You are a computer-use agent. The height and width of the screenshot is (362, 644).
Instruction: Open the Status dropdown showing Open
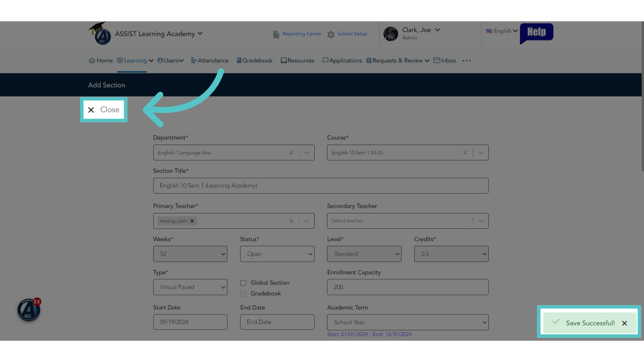[277, 254]
